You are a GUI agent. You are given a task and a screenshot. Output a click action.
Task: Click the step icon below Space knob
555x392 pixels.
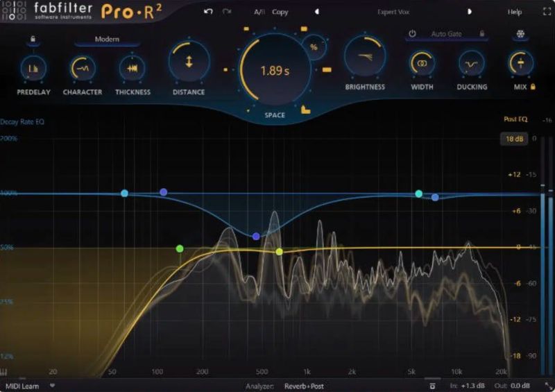305,110
